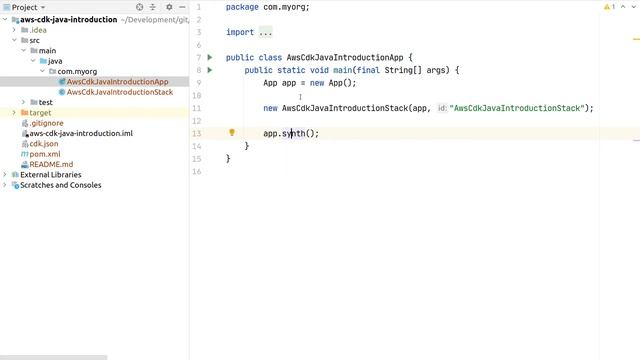The image size is (640, 360).
Task: Click the package com.myorg statement
Action: [268, 7]
